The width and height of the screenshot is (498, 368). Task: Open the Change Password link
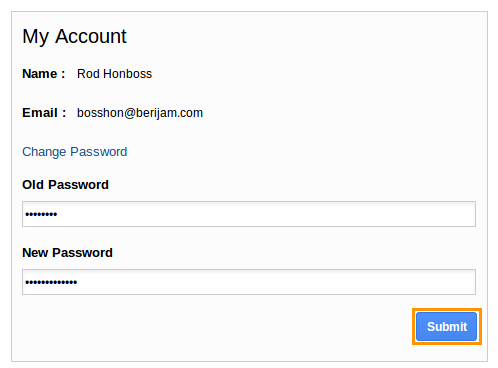click(75, 152)
